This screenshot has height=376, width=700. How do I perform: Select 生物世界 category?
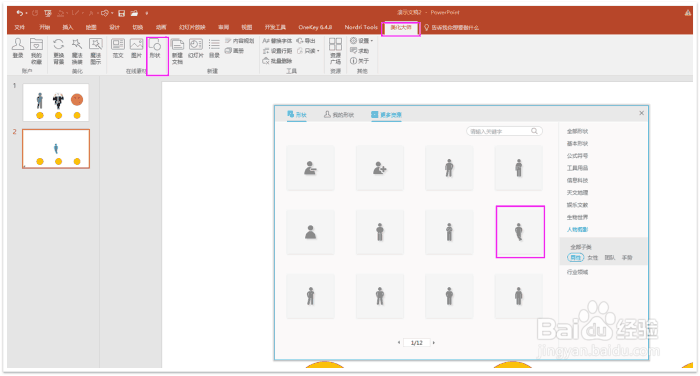(577, 217)
